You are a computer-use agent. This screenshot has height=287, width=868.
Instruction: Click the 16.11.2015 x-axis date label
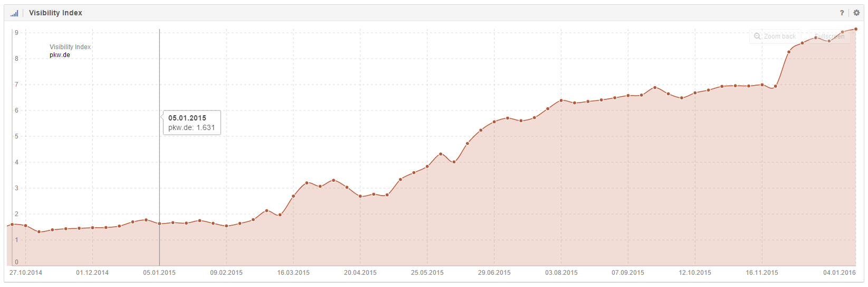click(x=762, y=273)
